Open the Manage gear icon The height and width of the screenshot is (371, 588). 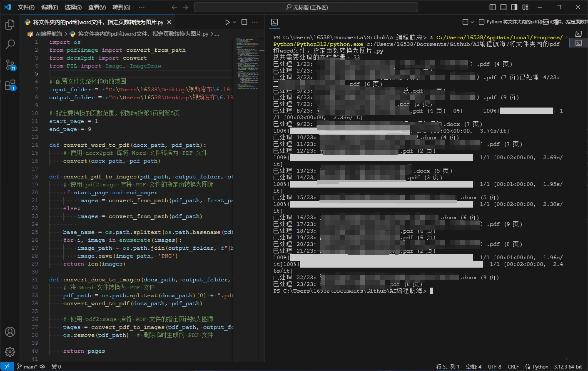[10, 352]
